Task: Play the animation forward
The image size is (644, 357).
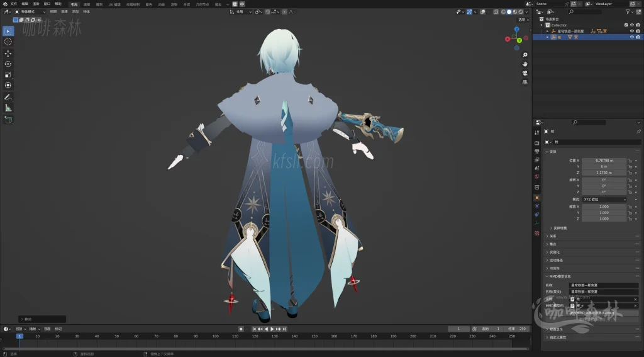Action: point(272,329)
